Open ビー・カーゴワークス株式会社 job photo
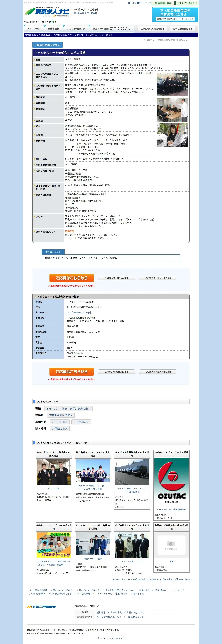The image size is (222, 644). coord(93,544)
